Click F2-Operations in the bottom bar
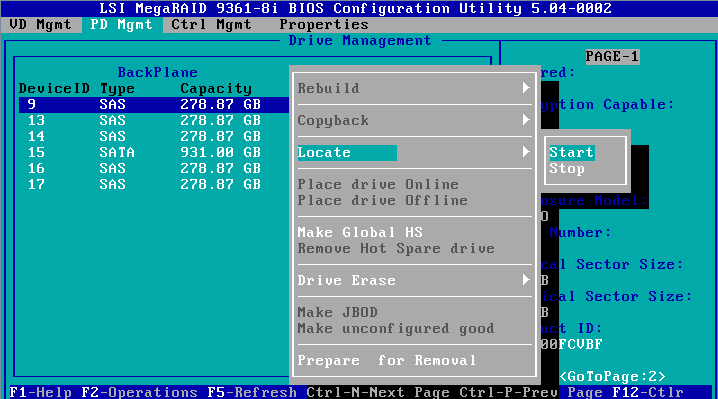Image resolution: width=718 pixels, height=399 pixels. point(139,393)
